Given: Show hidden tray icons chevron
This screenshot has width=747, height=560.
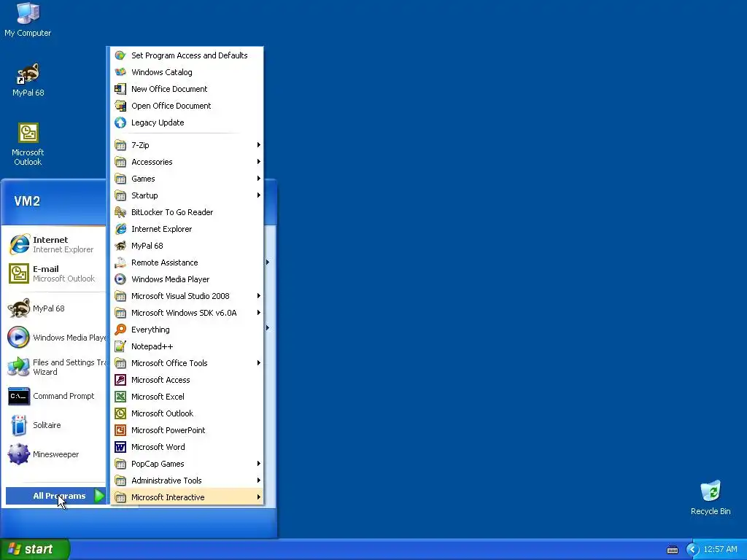Looking at the screenshot, I should 692,550.
